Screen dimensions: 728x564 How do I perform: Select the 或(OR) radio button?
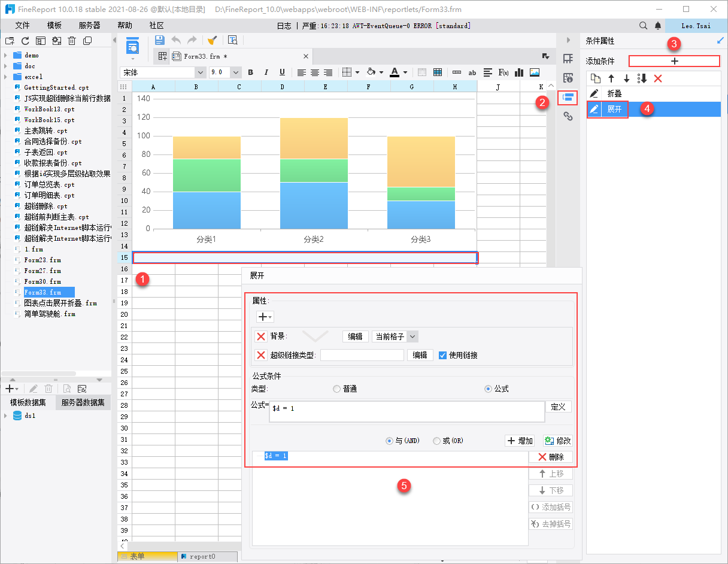coord(436,441)
